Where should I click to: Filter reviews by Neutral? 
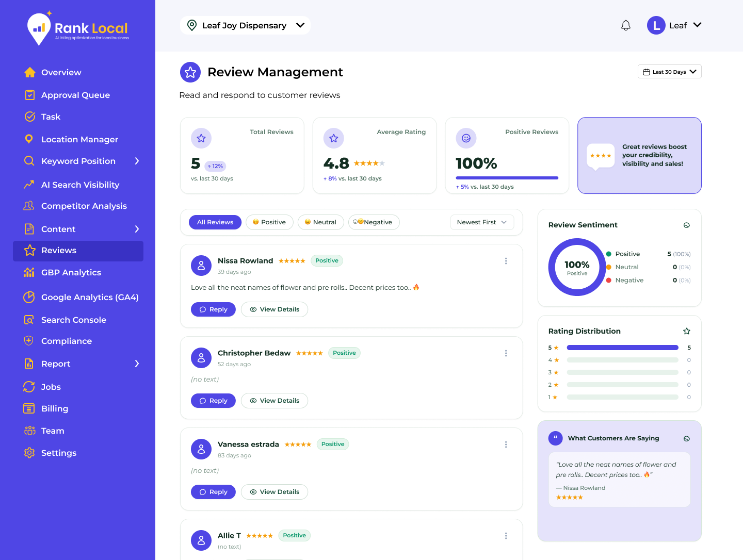pos(320,222)
